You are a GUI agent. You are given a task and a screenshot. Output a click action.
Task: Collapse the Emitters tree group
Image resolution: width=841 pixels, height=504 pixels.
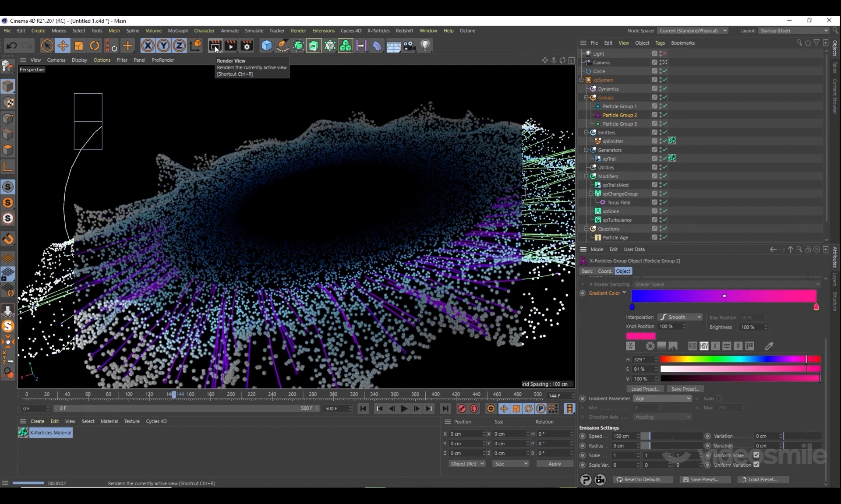tap(586, 132)
